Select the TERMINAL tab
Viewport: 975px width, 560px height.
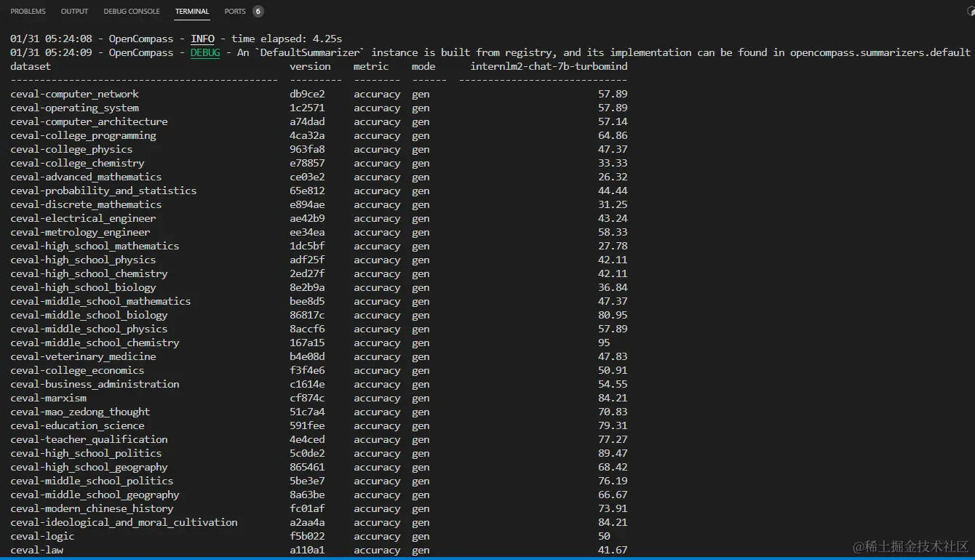tap(192, 12)
